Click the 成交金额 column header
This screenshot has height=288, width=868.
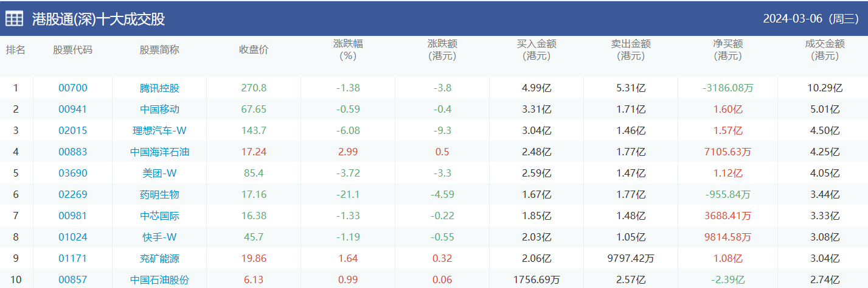tap(825, 50)
